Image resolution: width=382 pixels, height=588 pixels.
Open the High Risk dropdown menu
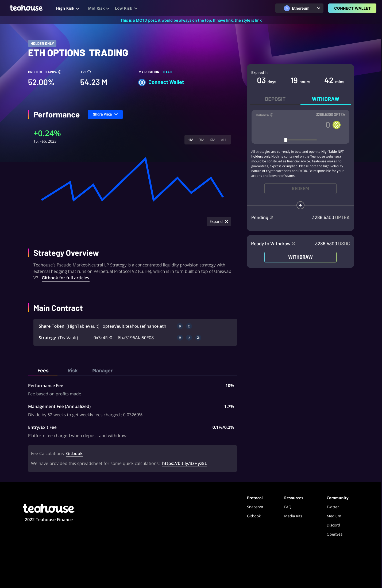coord(67,8)
